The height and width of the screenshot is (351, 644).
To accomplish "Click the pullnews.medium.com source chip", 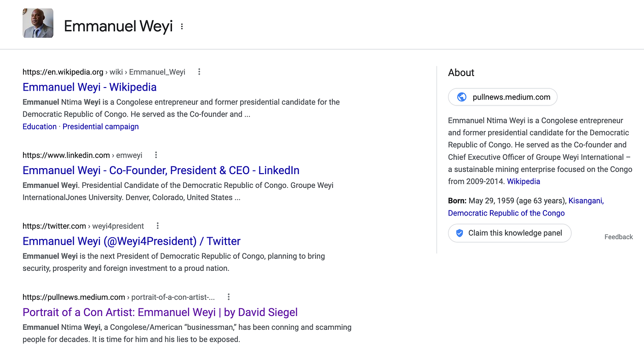I will point(502,97).
